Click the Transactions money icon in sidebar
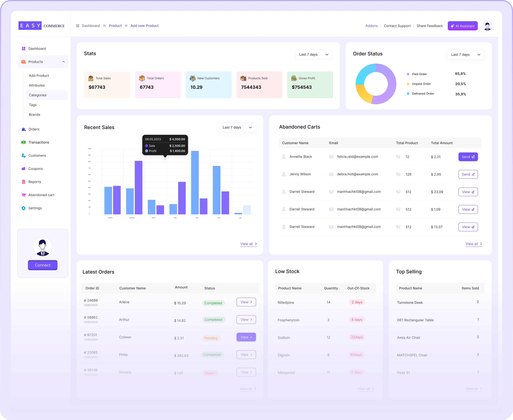This screenshot has width=513, height=420. [x=23, y=142]
